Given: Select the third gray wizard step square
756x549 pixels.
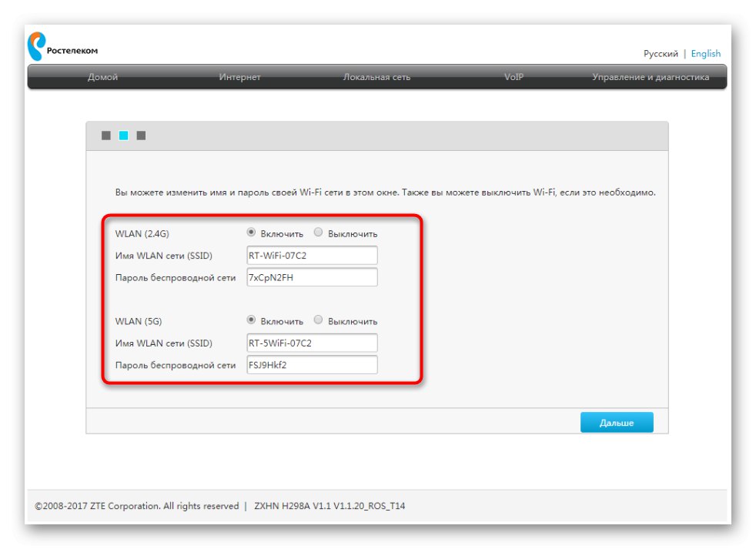Looking at the screenshot, I should click(x=141, y=136).
